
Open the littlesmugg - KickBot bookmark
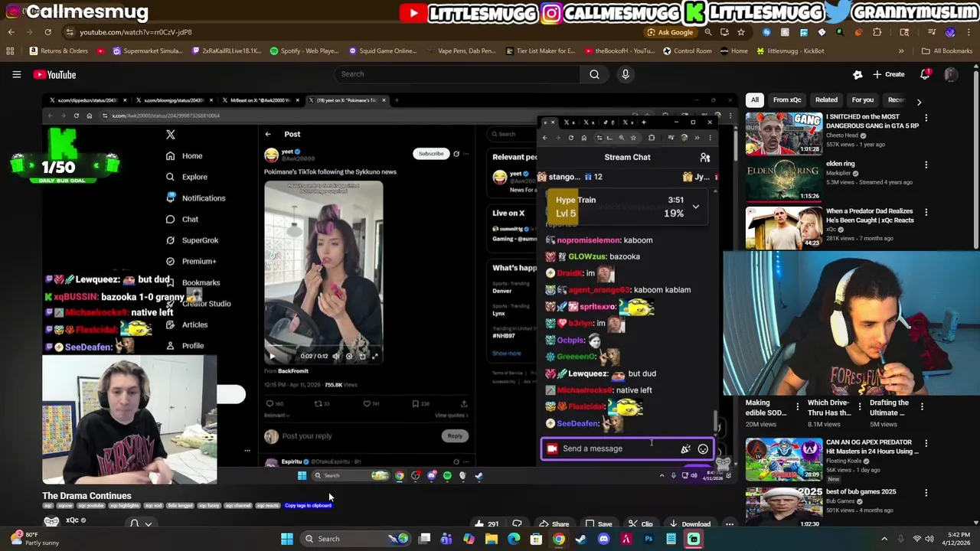[x=790, y=51]
